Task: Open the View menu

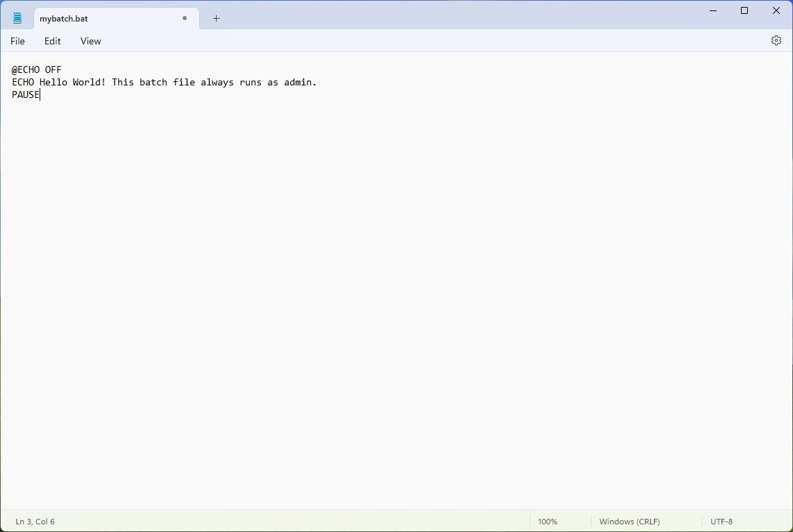Action: [x=90, y=41]
